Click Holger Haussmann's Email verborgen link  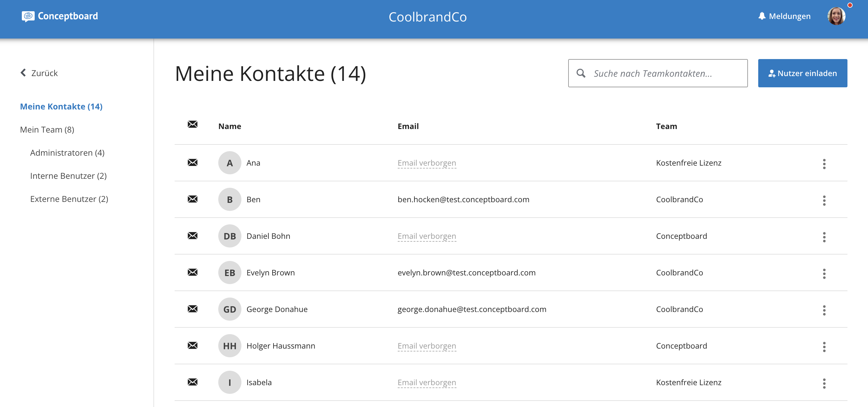point(427,346)
